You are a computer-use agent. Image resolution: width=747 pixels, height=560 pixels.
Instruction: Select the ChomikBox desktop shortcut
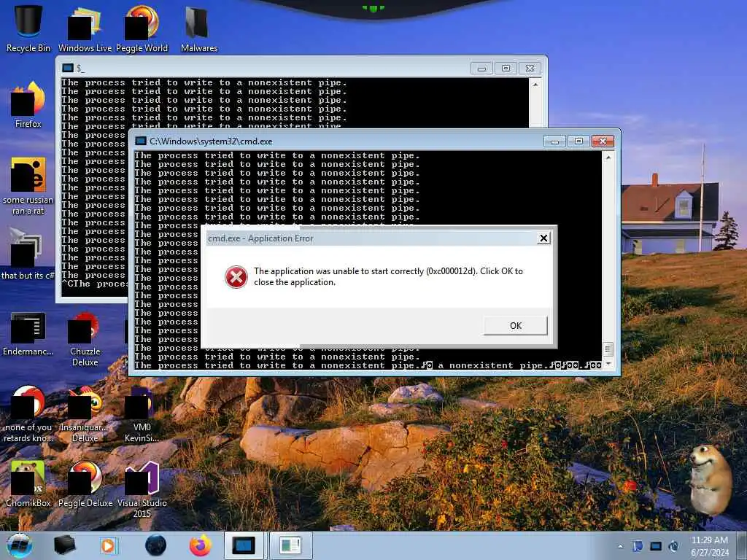[28, 483]
